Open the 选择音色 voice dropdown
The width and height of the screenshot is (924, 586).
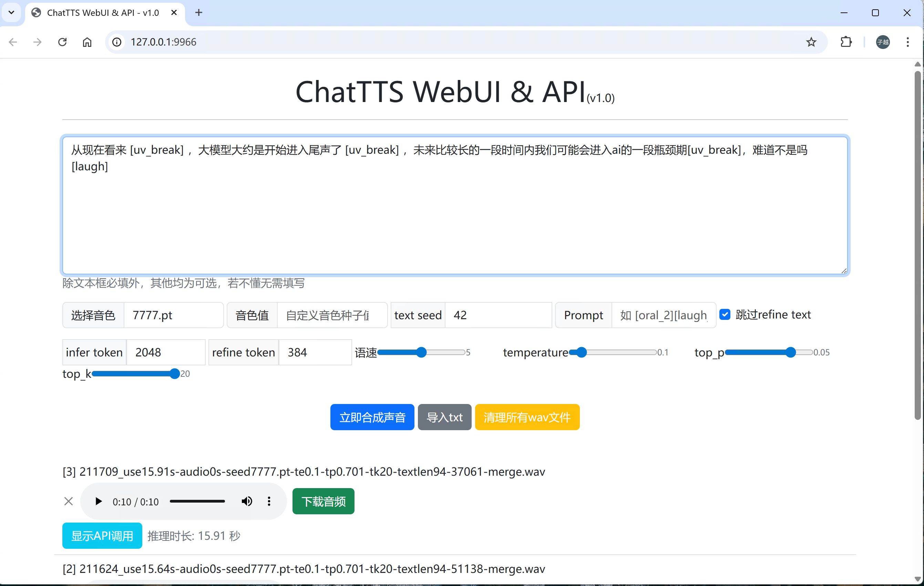coord(173,315)
